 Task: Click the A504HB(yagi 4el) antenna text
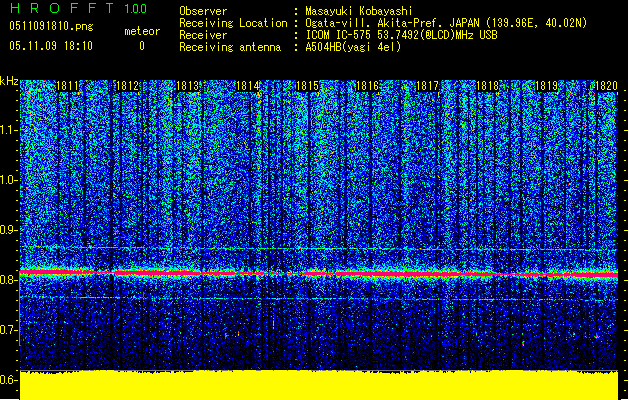(x=353, y=47)
